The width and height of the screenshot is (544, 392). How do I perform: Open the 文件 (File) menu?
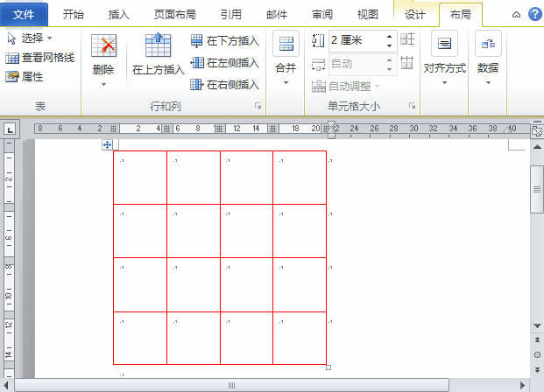point(25,15)
